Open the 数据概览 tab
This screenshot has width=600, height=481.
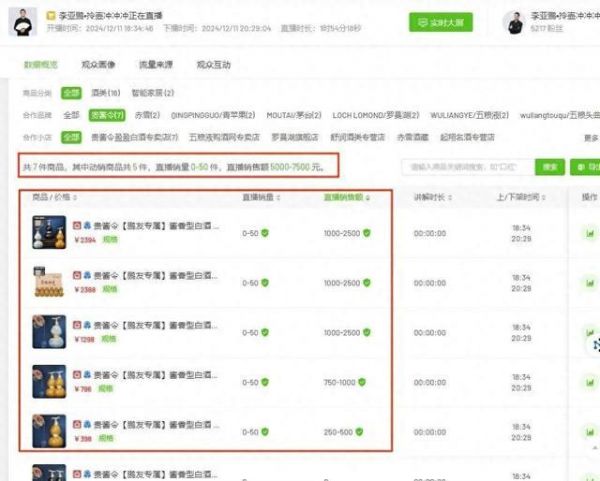41,64
